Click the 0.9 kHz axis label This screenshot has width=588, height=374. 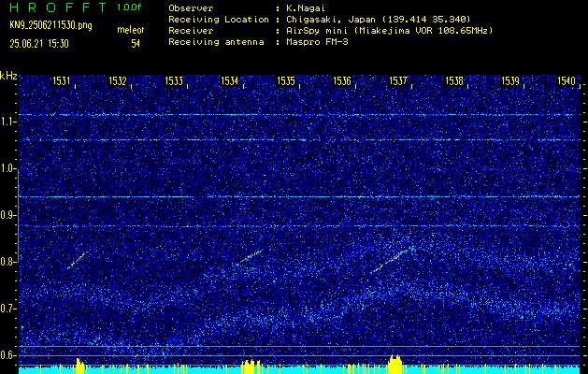(7, 215)
